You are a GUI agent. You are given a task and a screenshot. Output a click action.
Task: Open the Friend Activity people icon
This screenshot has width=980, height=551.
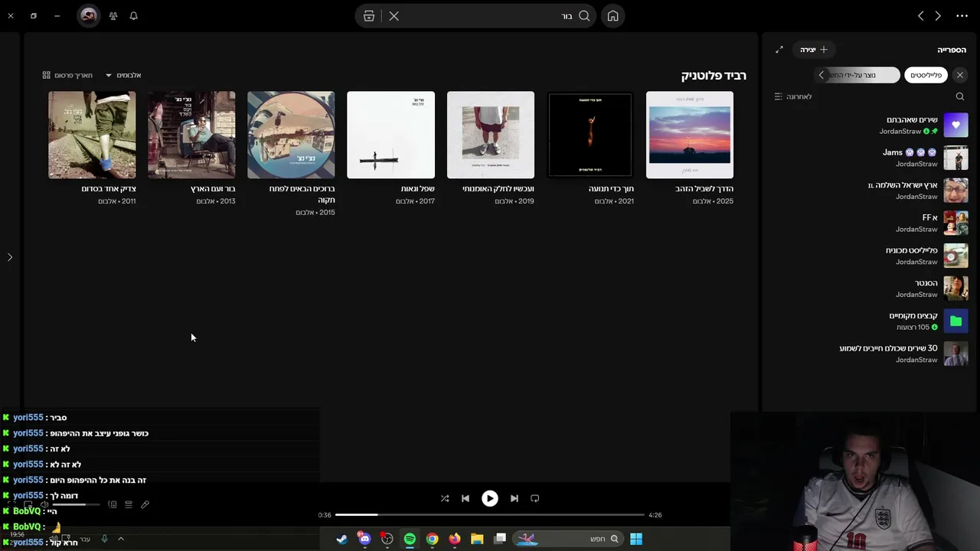point(113,16)
